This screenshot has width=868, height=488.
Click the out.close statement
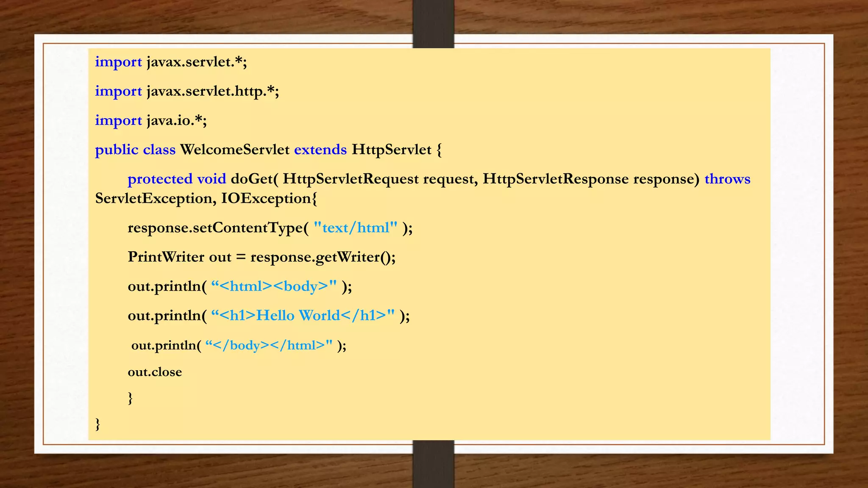pyautogui.click(x=155, y=372)
